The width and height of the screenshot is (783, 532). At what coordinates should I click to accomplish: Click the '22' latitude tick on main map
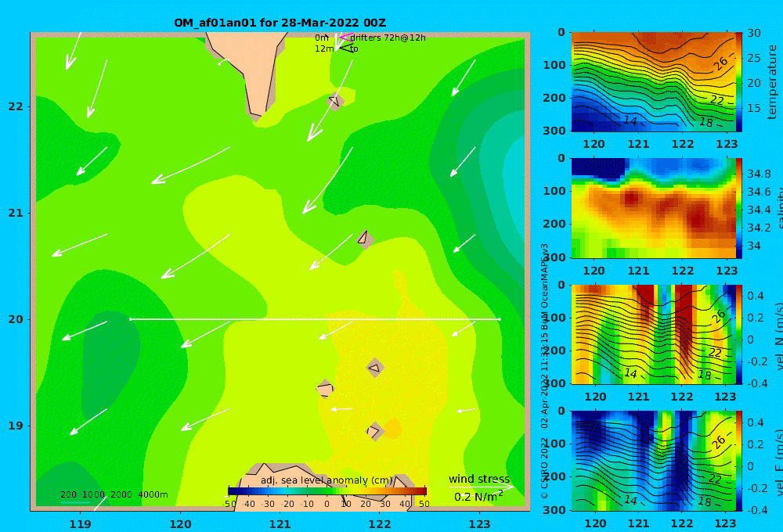[15, 106]
